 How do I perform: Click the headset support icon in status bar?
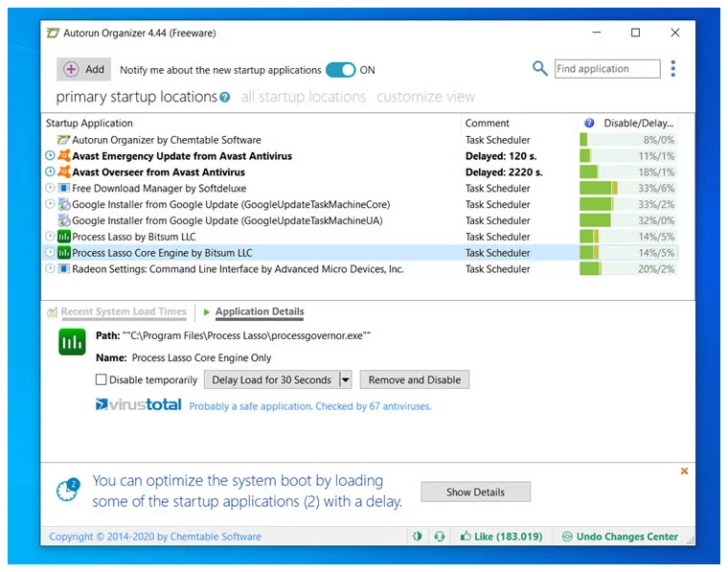click(x=440, y=537)
